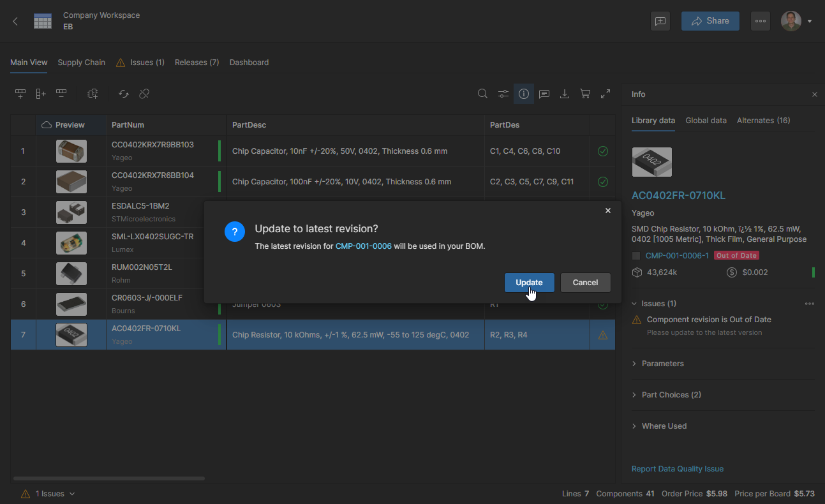Screen dimensions: 825x504
Task: Click the Report Data Quality Issue link
Action: coord(677,469)
